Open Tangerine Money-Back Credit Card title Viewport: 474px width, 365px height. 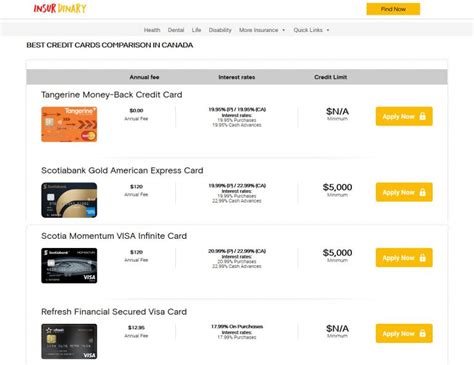pyautogui.click(x=112, y=95)
